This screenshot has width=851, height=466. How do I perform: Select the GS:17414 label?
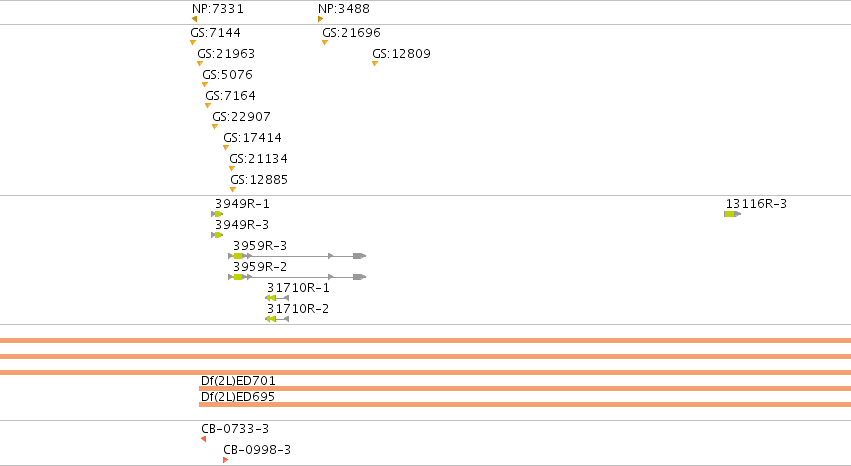[252, 138]
